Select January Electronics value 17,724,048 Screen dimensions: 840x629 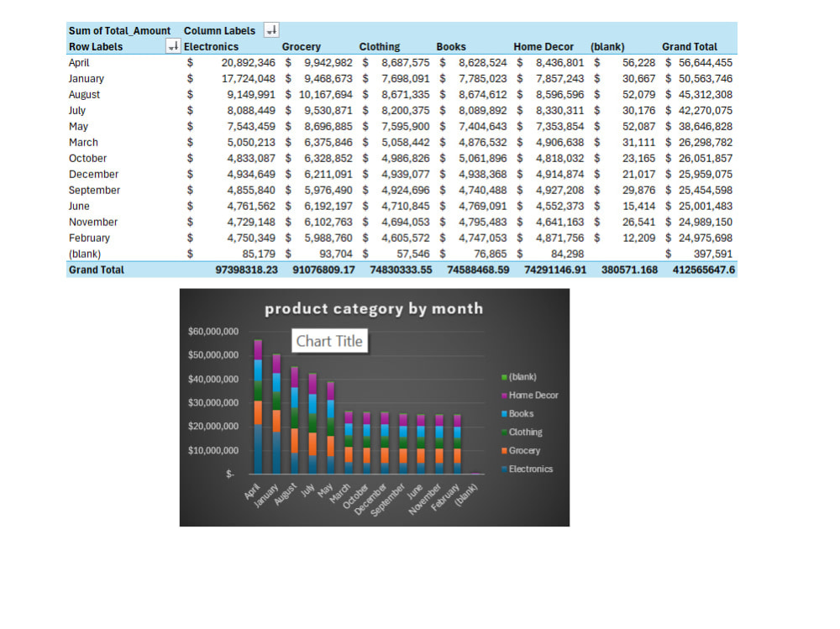248,79
